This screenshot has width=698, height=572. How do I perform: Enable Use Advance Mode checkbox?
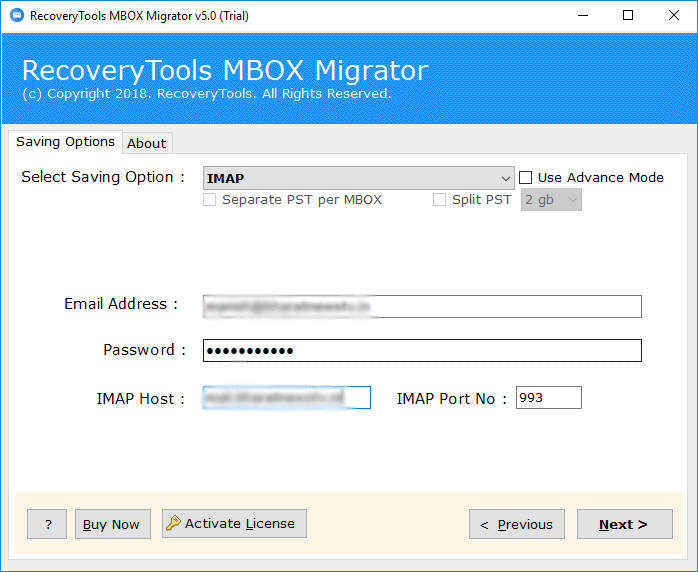pos(526,178)
